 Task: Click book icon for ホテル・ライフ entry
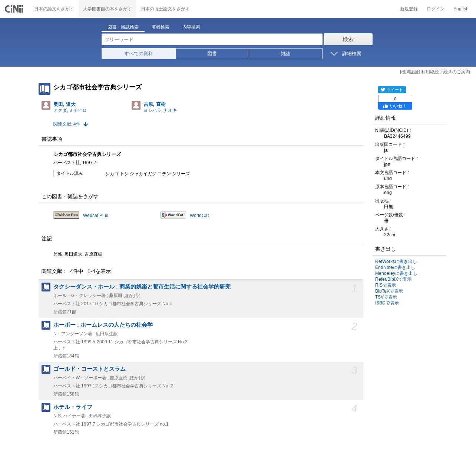(46, 407)
